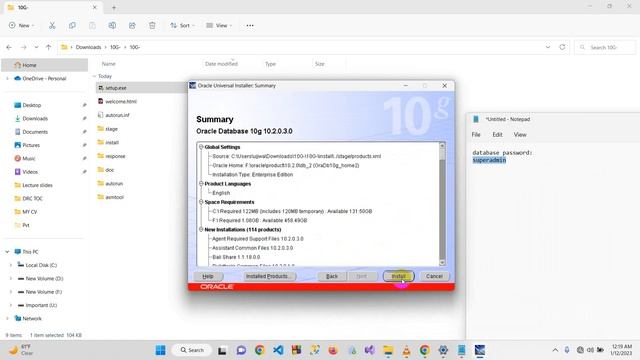The height and width of the screenshot is (360, 640).
Task: Open Notepad Edit menu
Action: 497,135
